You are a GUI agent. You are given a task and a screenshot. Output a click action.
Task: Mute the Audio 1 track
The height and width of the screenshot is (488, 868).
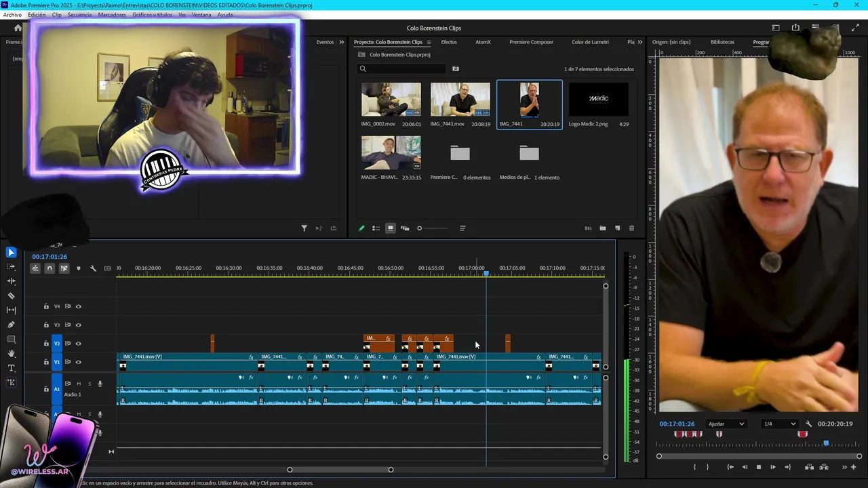click(x=78, y=384)
